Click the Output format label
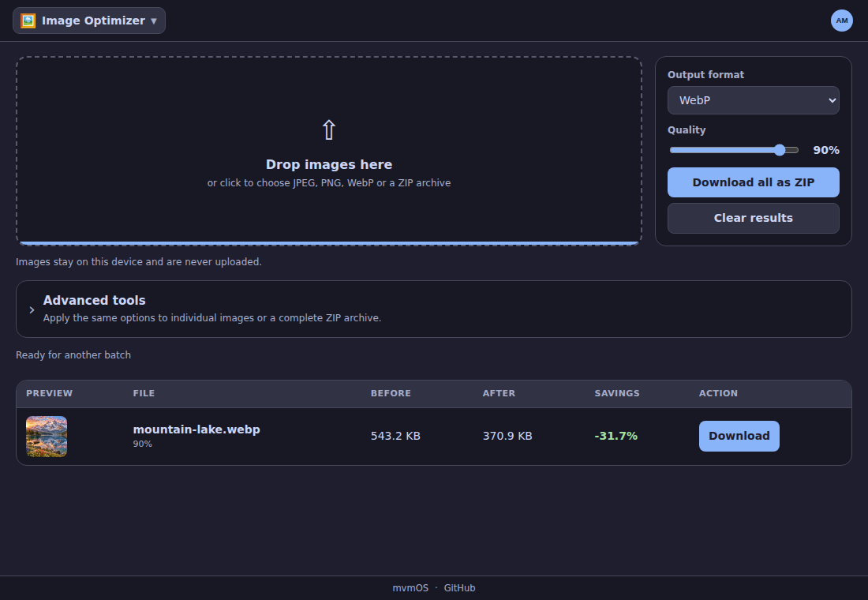This screenshot has height=600, width=868. (705, 75)
